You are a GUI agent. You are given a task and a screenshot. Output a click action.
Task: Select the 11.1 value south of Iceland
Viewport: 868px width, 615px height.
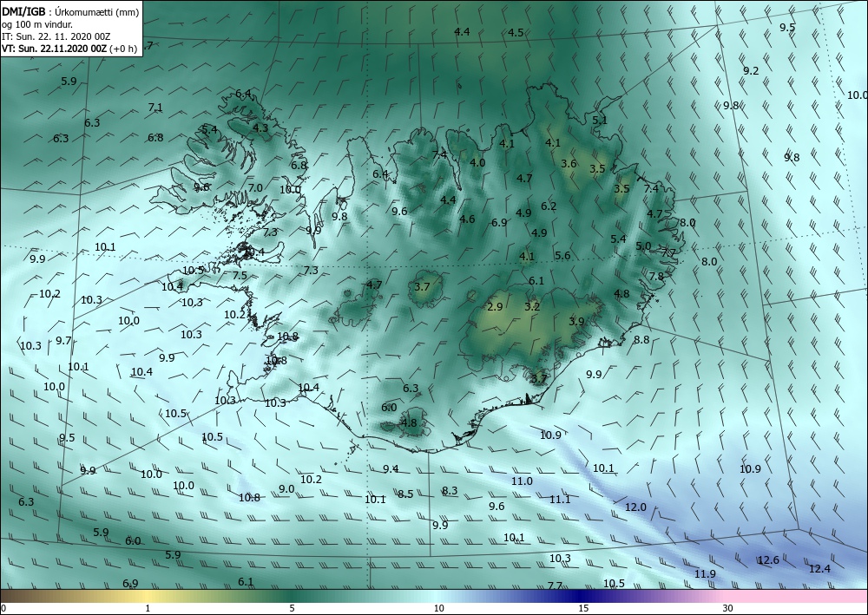[x=560, y=500]
